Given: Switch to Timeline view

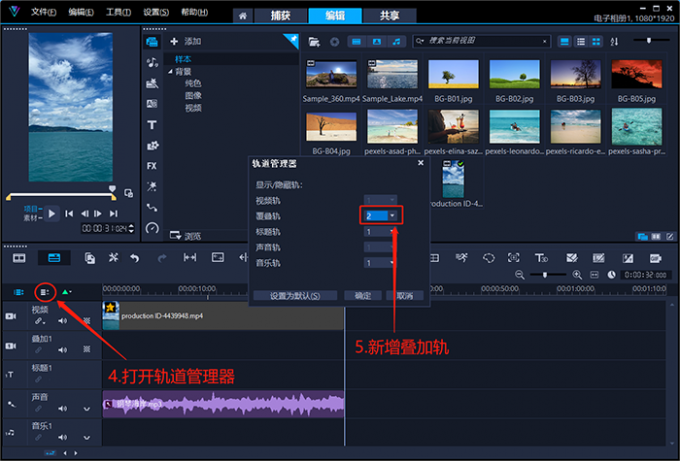Looking at the screenshot, I should point(54,258).
